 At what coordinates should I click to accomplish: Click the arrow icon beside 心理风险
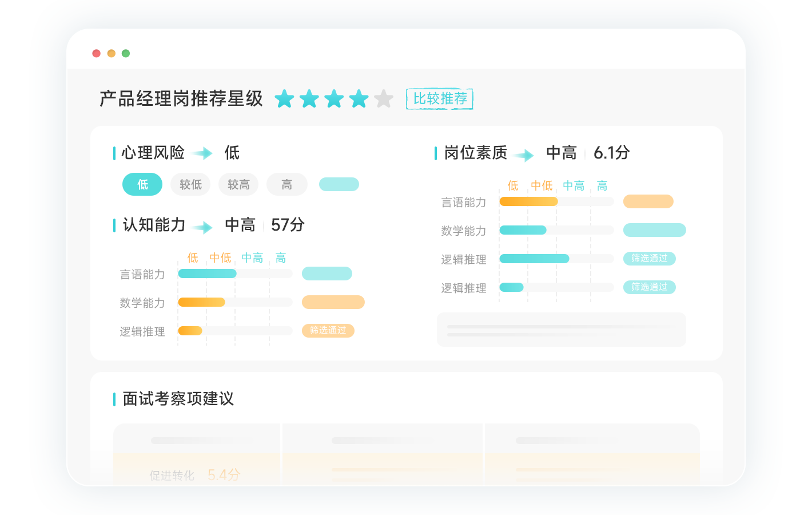(203, 153)
